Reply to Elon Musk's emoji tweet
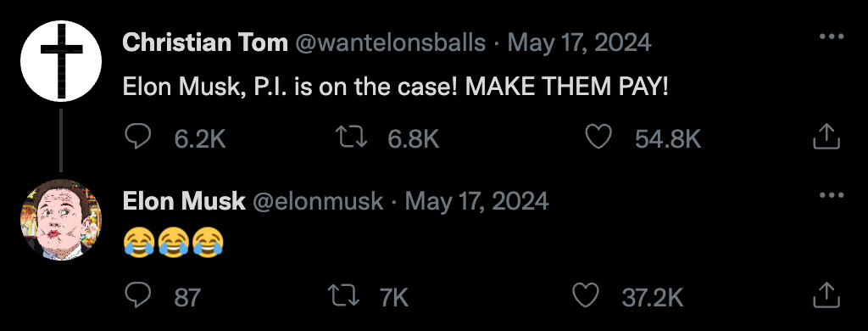Image resolution: width=868 pixels, height=331 pixels. pos(138,295)
